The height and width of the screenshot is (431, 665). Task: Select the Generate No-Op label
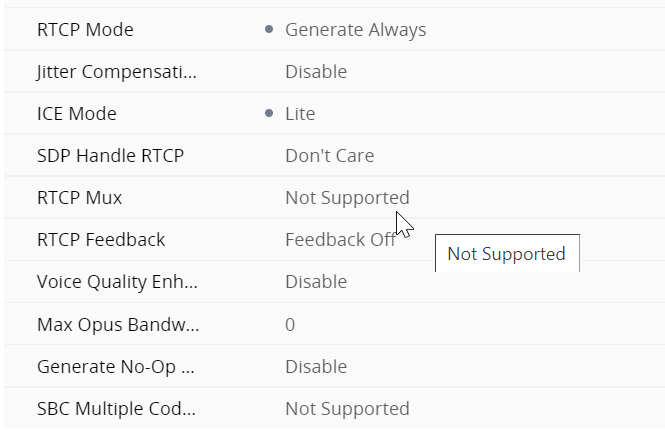(x=115, y=367)
